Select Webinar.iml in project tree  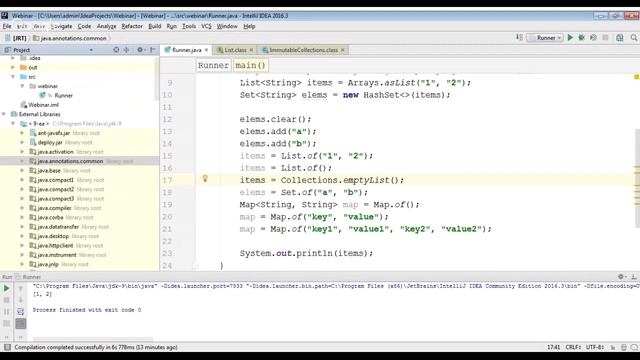[x=40, y=105]
